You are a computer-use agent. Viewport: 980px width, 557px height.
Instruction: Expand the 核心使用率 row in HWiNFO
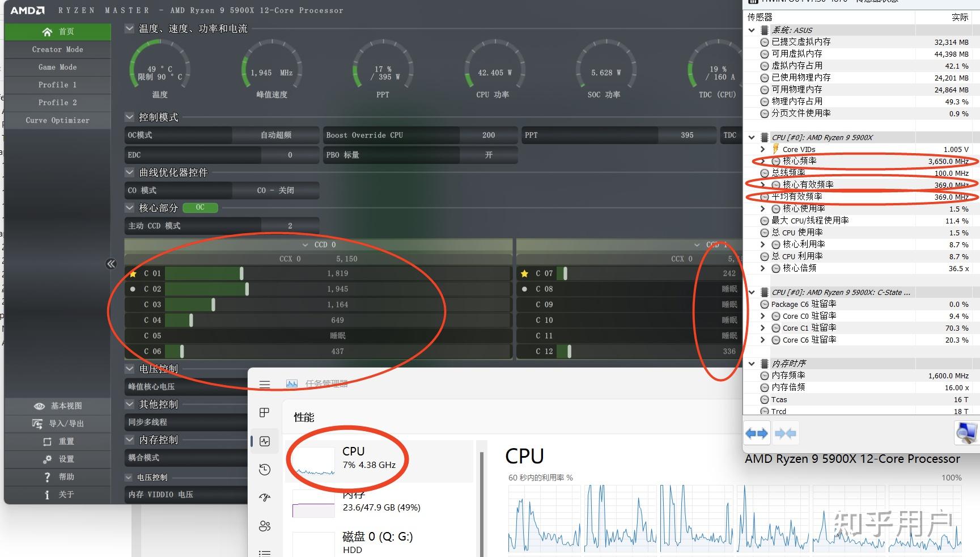click(x=763, y=209)
